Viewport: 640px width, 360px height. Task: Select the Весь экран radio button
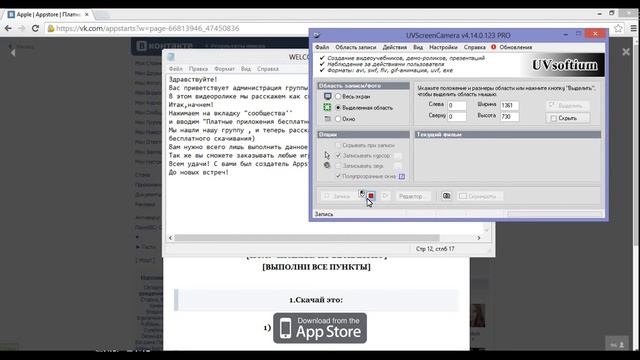point(338,97)
